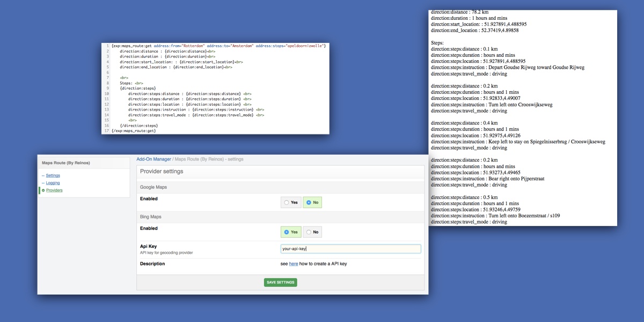The height and width of the screenshot is (322, 644).
Task: Click the Provider settings panel title
Action: click(x=162, y=171)
